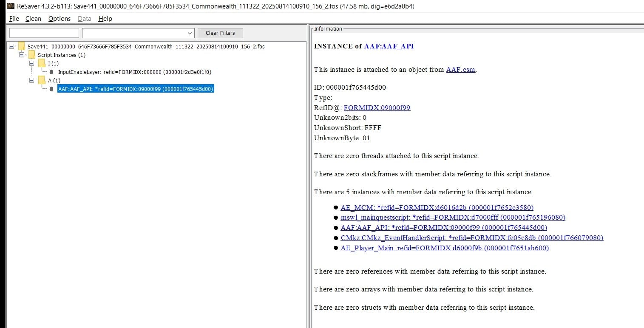Follow the AE_MCM instance link
The image size is (644, 328).
[437, 207]
